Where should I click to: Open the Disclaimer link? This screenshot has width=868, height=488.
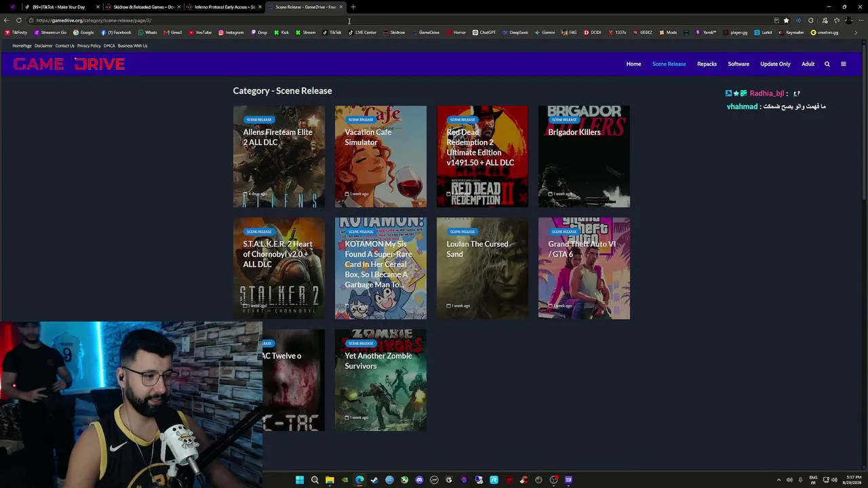43,46
